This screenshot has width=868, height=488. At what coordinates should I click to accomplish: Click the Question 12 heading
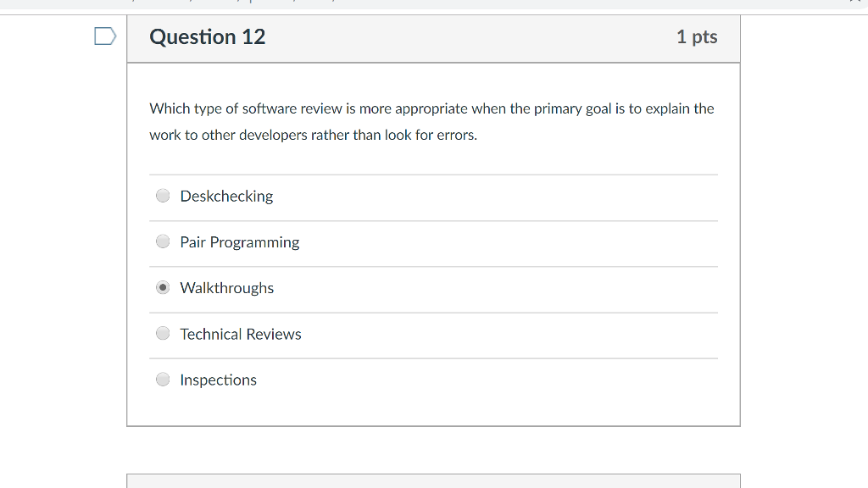click(x=208, y=37)
